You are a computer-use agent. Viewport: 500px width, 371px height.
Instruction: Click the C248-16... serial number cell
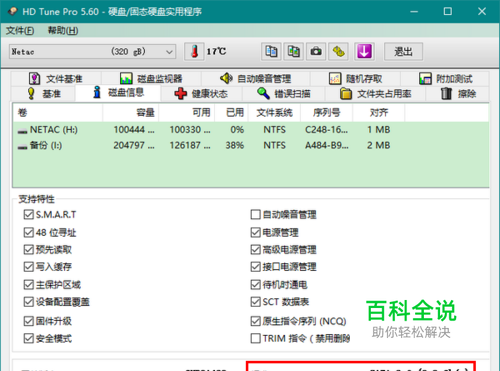(x=326, y=130)
